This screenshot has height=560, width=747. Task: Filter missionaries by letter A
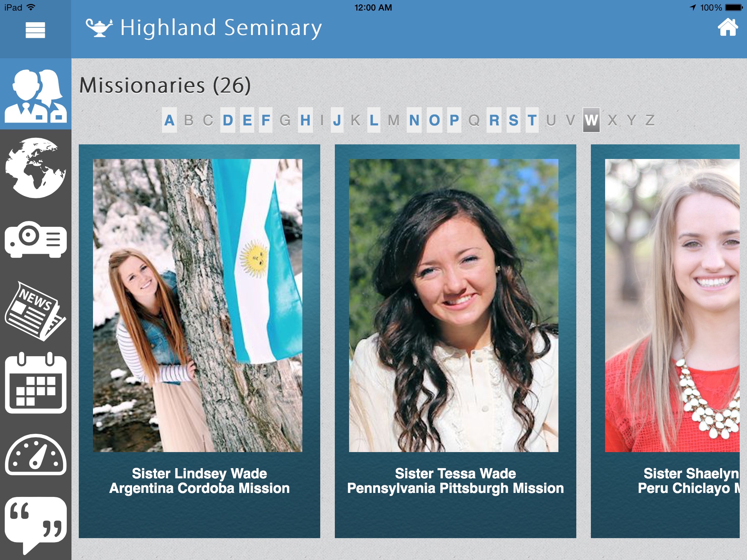[x=169, y=120]
